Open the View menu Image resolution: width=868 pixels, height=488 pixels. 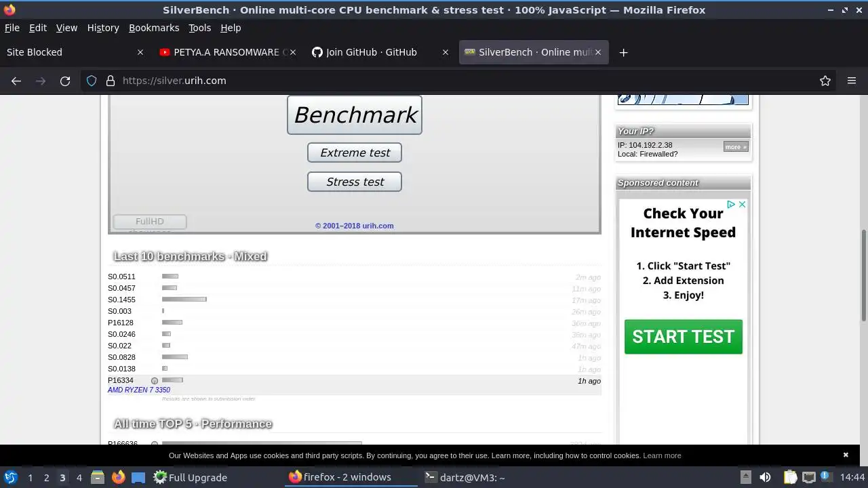tap(66, 28)
